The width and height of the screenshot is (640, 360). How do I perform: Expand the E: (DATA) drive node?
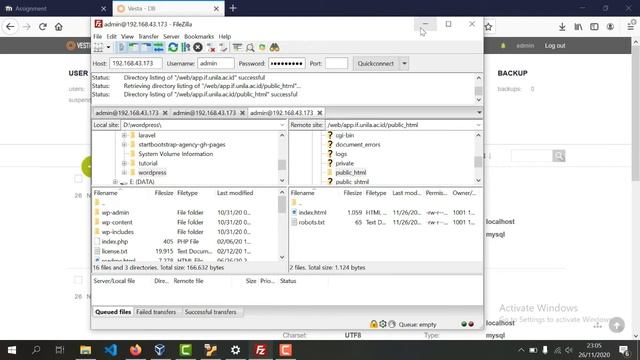(x=115, y=182)
